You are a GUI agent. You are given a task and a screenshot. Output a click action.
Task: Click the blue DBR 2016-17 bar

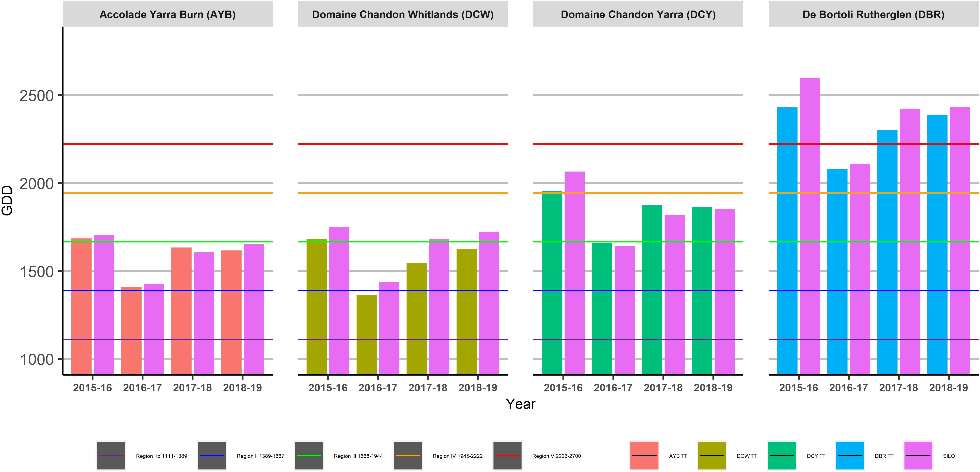pos(837,272)
